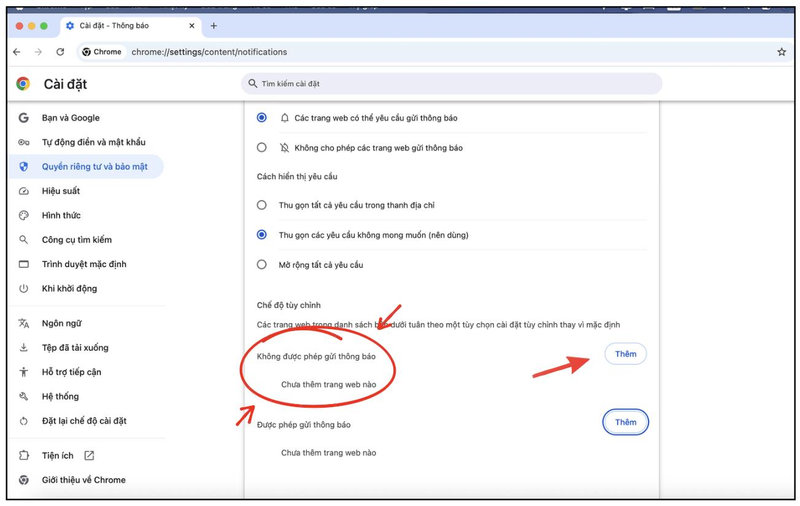Click the Google G icon in sidebar

click(x=23, y=118)
